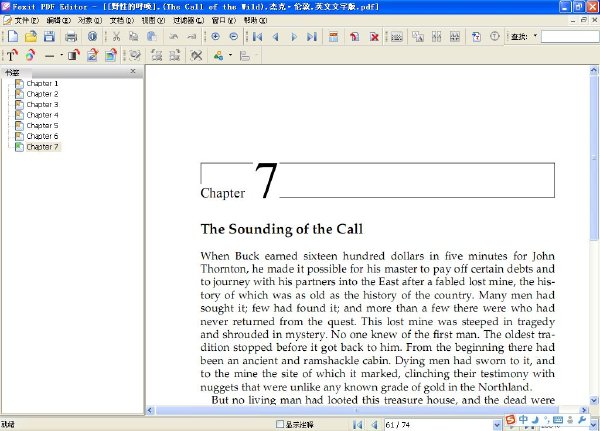
Task: Open the Object menu (对象)
Action: click(x=90, y=20)
